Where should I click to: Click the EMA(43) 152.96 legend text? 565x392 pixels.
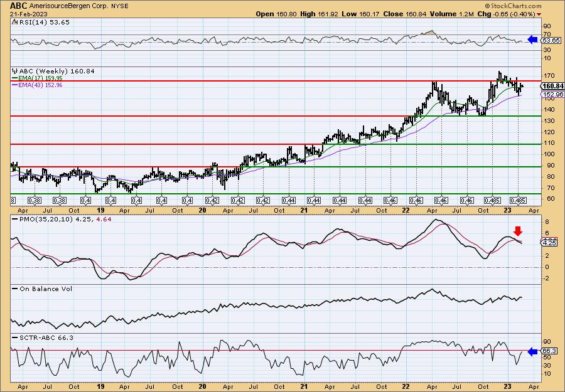pyautogui.click(x=40, y=85)
